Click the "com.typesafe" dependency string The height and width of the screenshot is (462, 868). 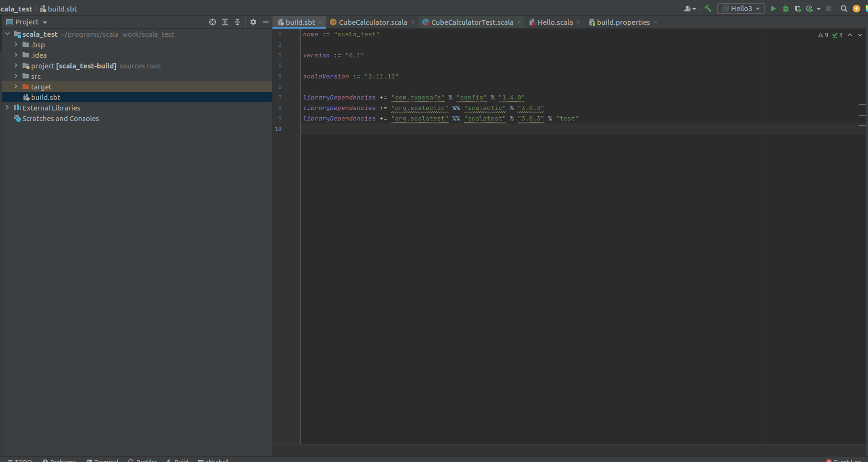pyautogui.click(x=417, y=98)
